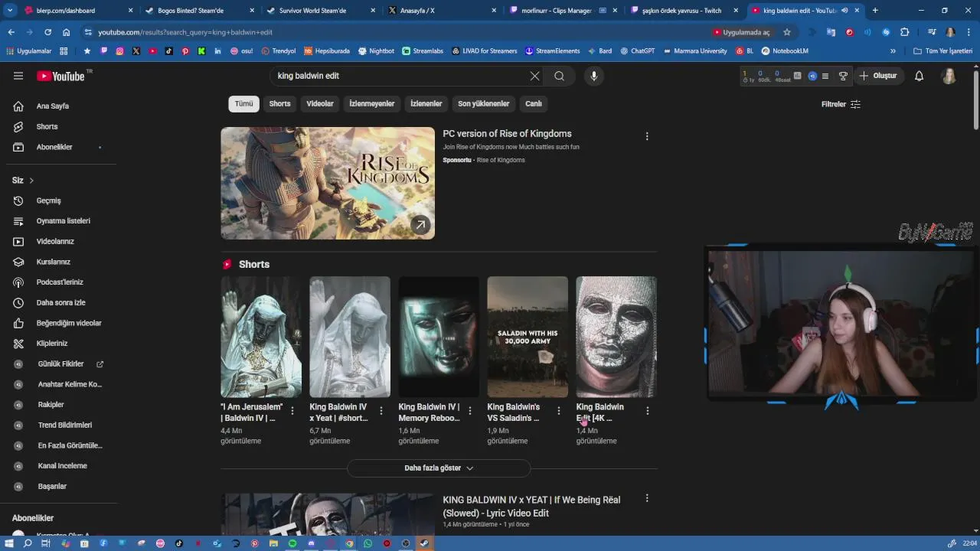Select the Canlı filter chip

tap(534, 103)
